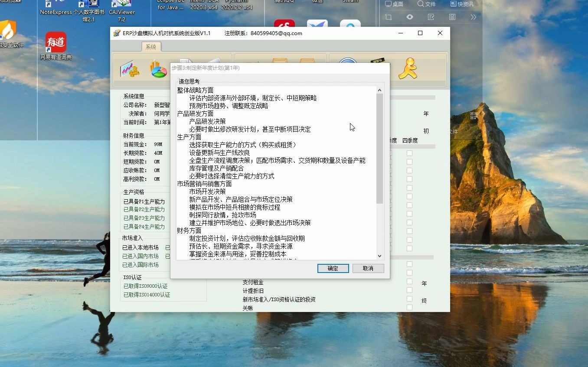Click the scrollbar down arrow in plan dialog

click(379, 256)
